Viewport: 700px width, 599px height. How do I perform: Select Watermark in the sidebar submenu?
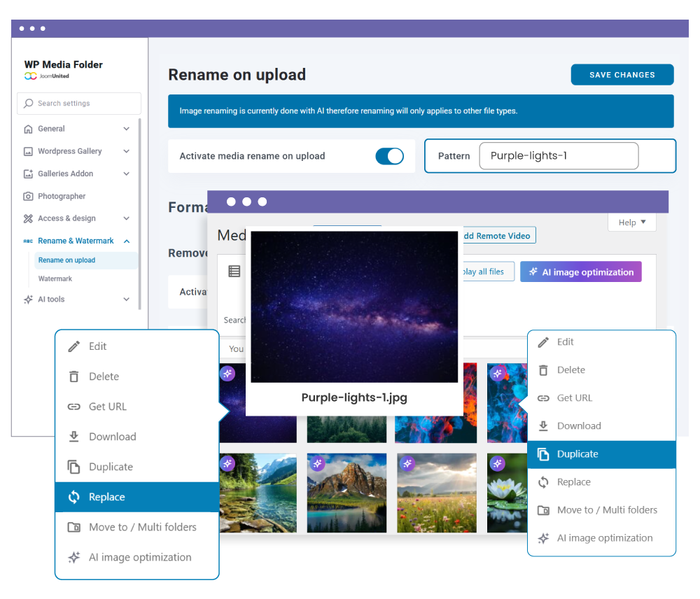point(57,279)
